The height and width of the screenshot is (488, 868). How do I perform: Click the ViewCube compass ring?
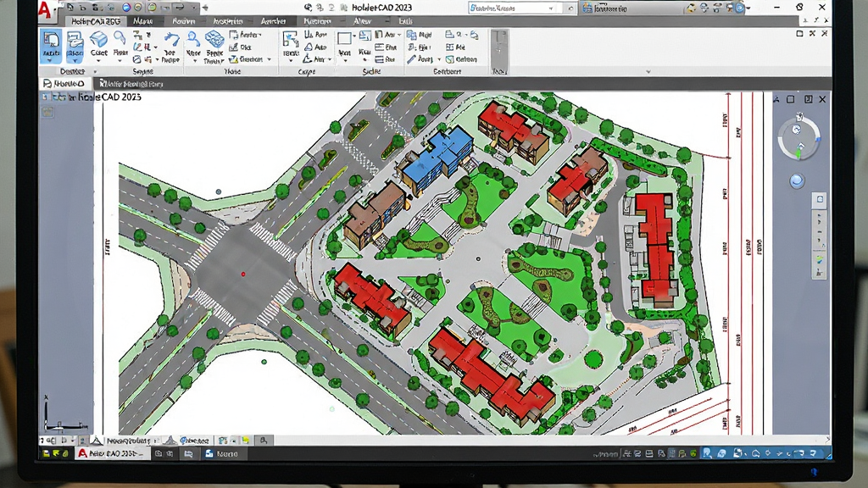click(x=798, y=138)
